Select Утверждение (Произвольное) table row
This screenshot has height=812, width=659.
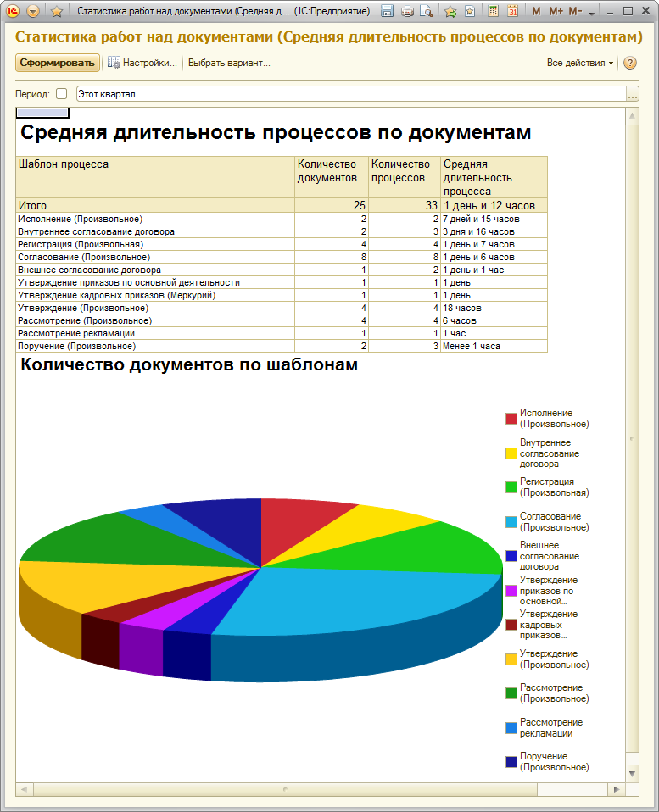[x=282, y=308]
